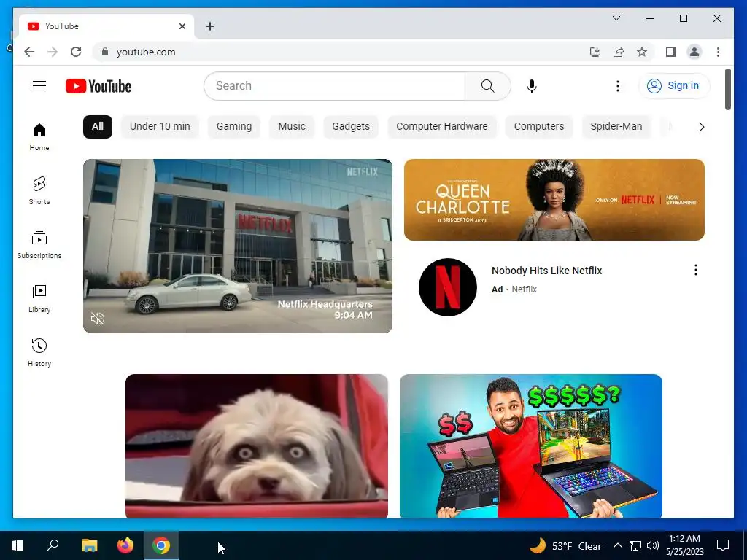Viewport: 747px width, 560px height.
Task: Open the dog video thumbnail
Action: pyautogui.click(x=257, y=446)
